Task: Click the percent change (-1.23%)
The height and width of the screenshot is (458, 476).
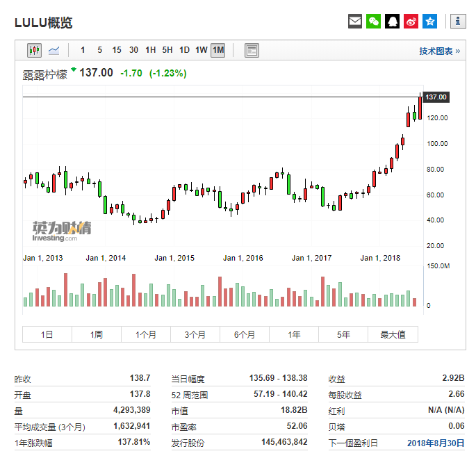Action: coord(168,73)
